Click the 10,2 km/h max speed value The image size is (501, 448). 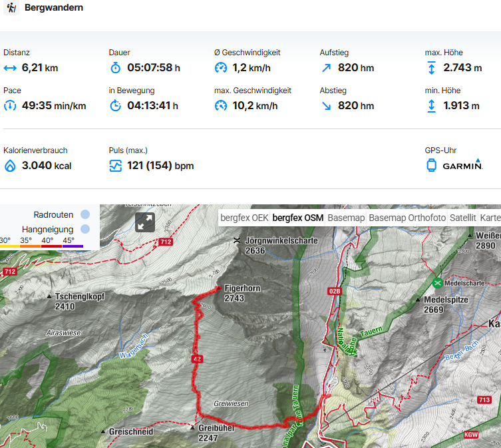[x=255, y=106]
